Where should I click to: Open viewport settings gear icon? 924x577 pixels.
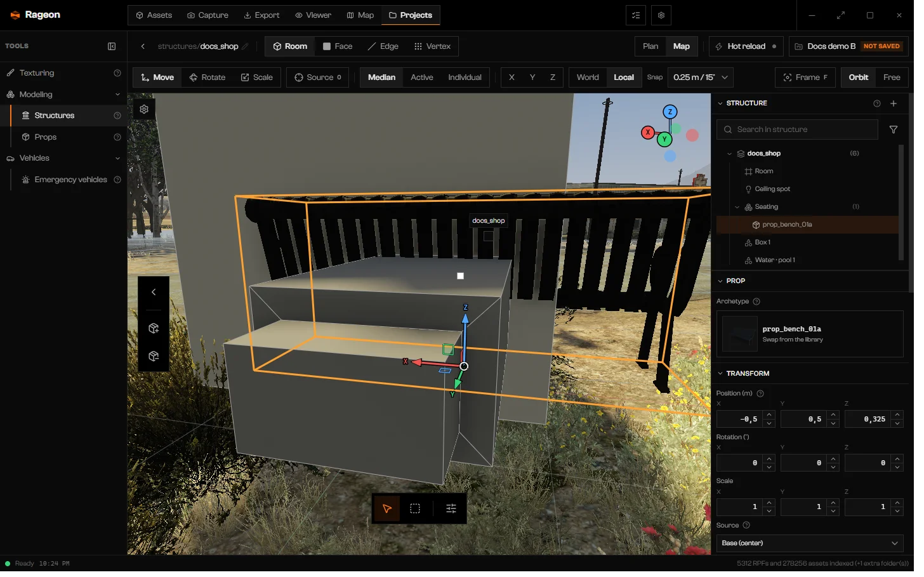pos(145,110)
